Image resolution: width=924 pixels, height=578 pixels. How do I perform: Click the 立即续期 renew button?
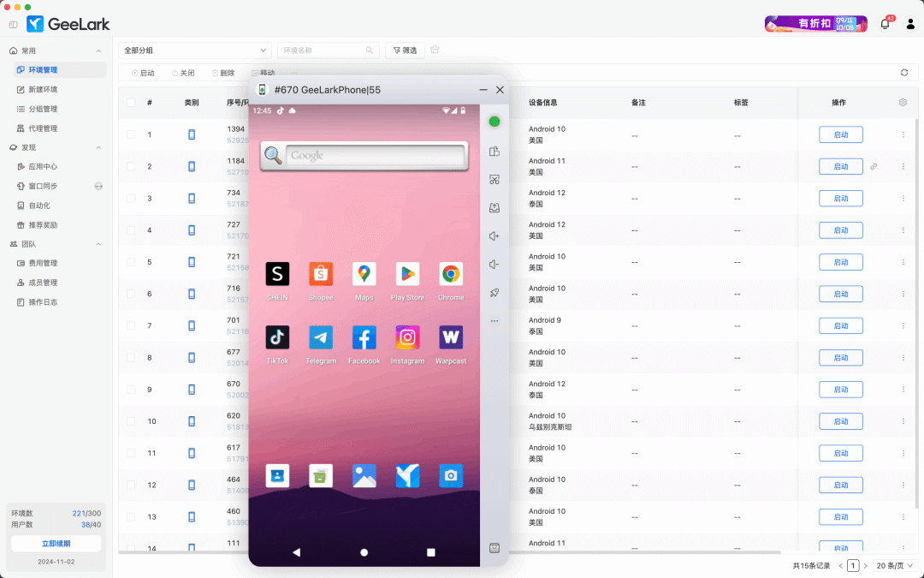[56, 544]
